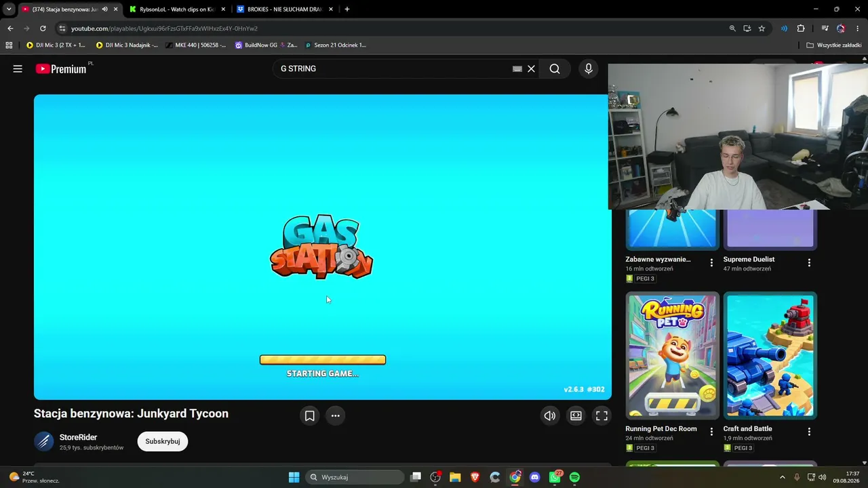Mute the YouTube tab audio indicator
The height and width of the screenshot is (488, 868).
(104, 9)
